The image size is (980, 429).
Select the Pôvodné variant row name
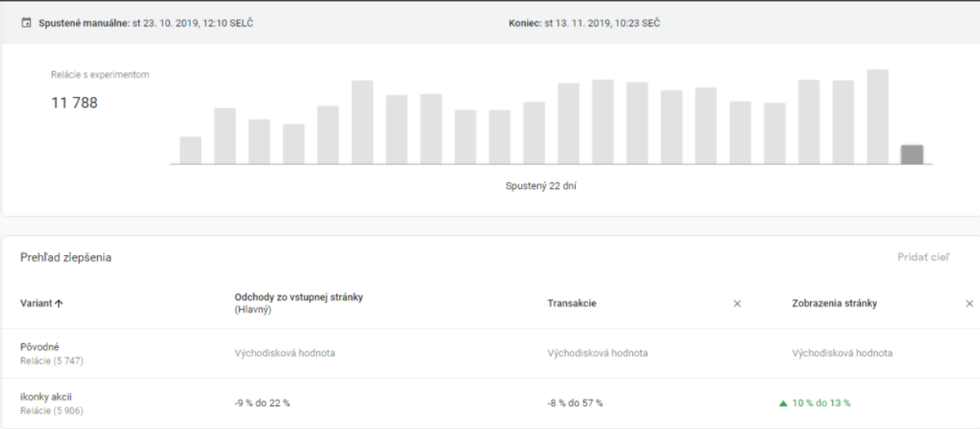point(40,346)
